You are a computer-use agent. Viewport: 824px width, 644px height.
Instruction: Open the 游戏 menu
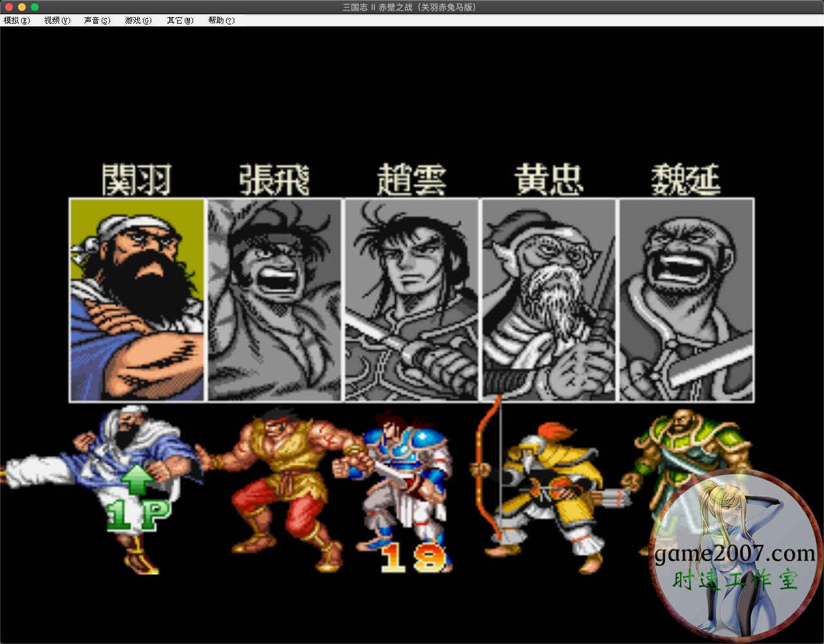(x=138, y=21)
